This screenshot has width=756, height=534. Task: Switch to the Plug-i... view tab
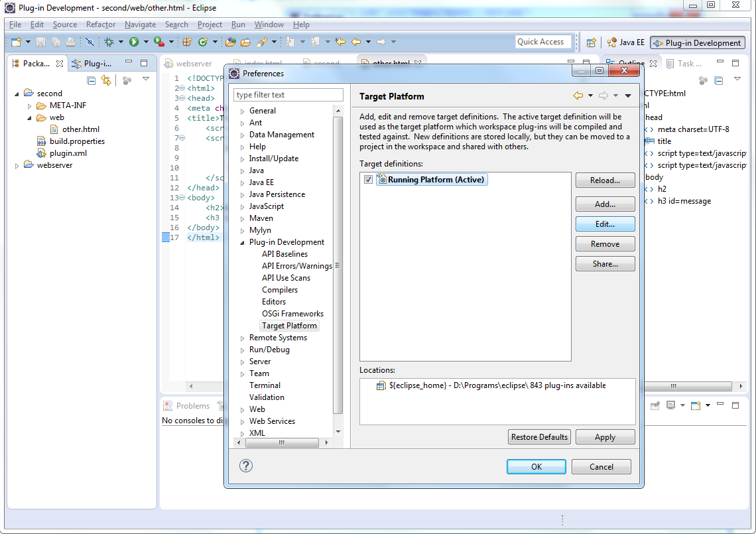pyautogui.click(x=92, y=63)
